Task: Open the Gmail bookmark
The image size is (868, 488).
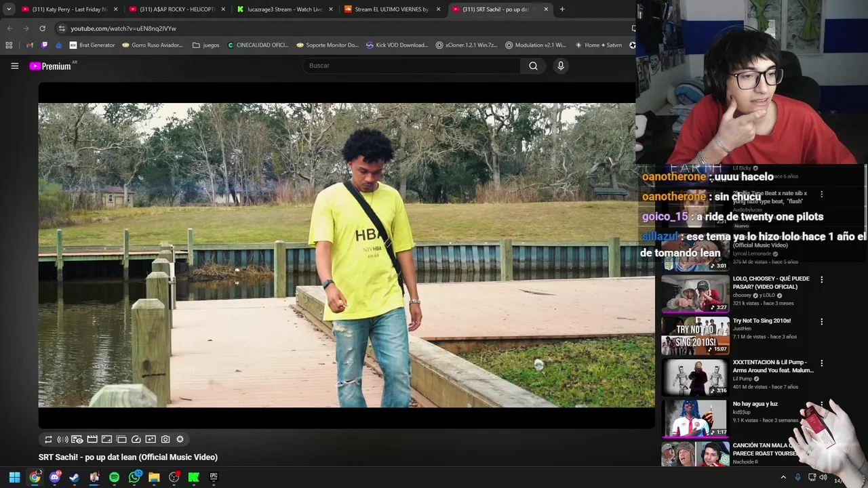Action: point(29,45)
